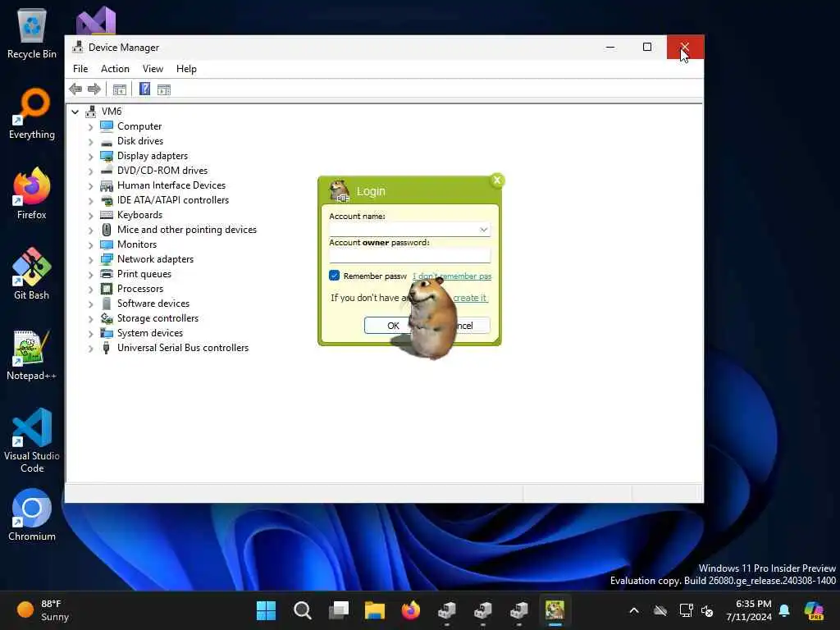Toggle the Remember password checkbox

pos(335,276)
